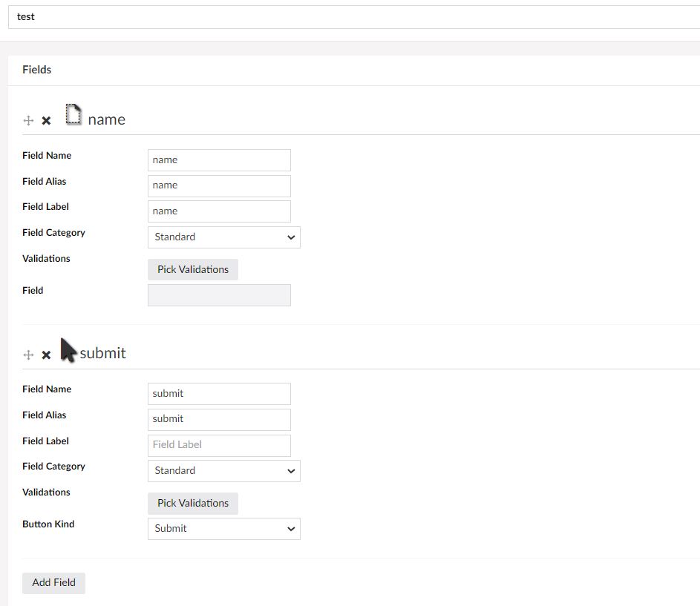Click the text field type icon beside name
Image resolution: width=700 pixels, height=606 pixels.
(73, 115)
